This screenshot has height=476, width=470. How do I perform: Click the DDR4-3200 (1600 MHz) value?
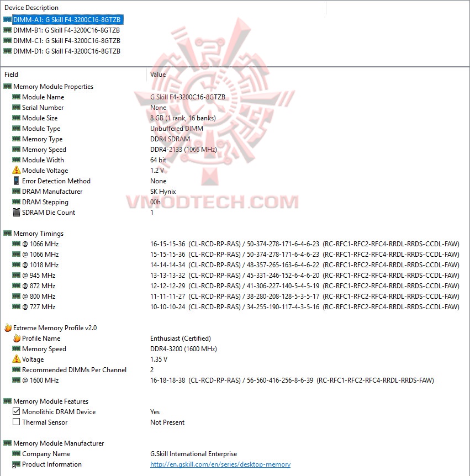pyautogui.click(x=183, y=349)
